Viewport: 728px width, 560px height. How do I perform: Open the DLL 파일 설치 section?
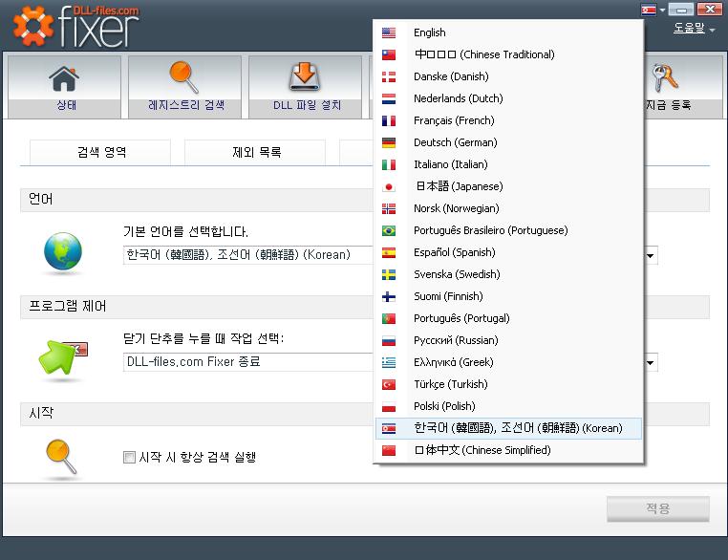(x=305, y=87)
